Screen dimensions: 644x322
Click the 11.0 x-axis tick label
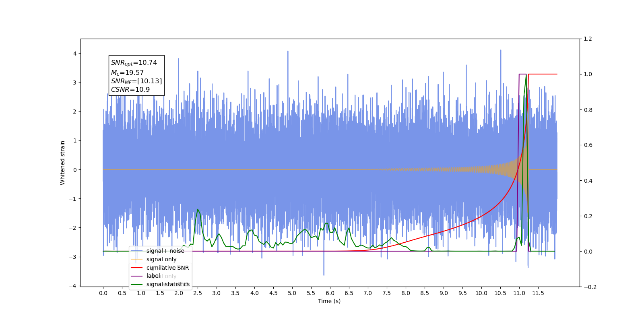click(519, 293)
